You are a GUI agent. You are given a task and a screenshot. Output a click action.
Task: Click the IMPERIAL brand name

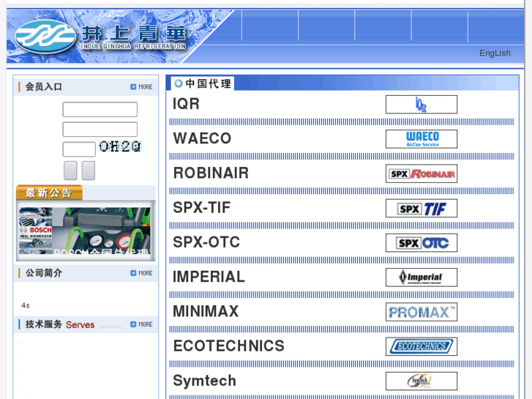point(209,277)
